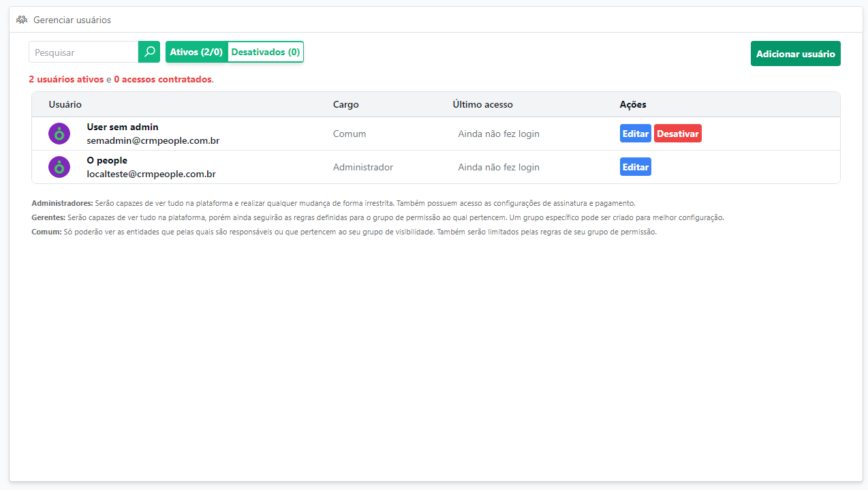Click the red '0 acessos contratados' text
Viewport: 868px width, 490px height.
point(163,79)
